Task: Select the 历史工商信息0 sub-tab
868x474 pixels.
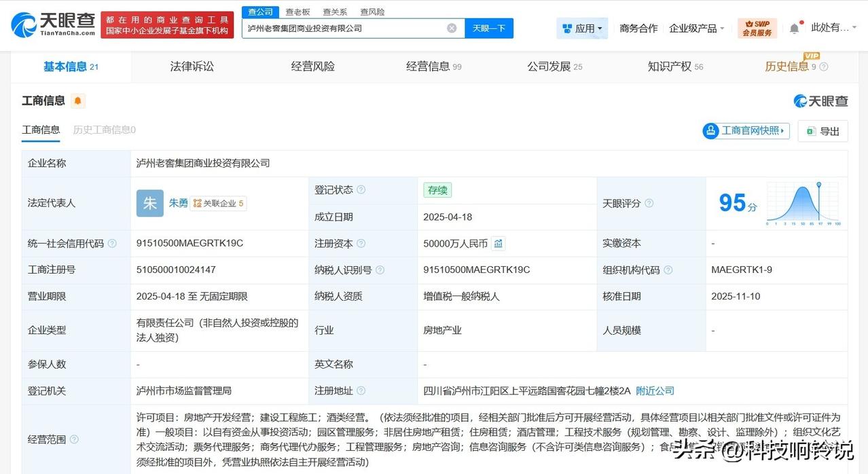Action: pyautogui.click(x=104, y=130)
